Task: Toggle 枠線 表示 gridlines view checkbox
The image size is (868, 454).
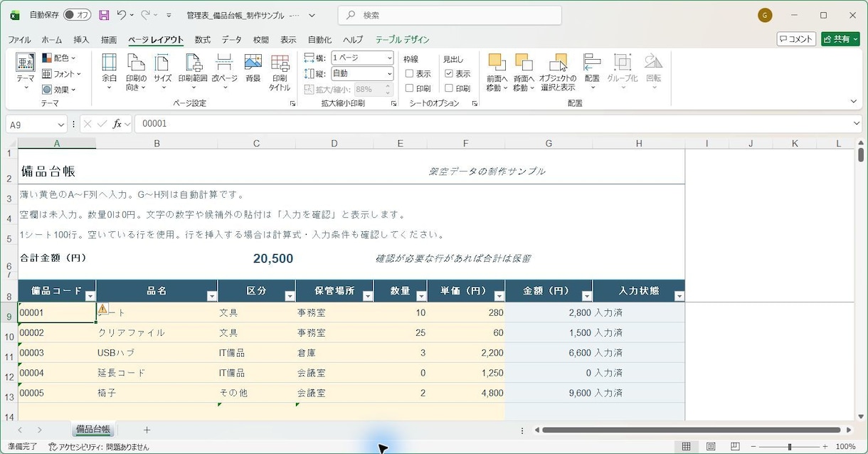Action: (x=409, y=73)
